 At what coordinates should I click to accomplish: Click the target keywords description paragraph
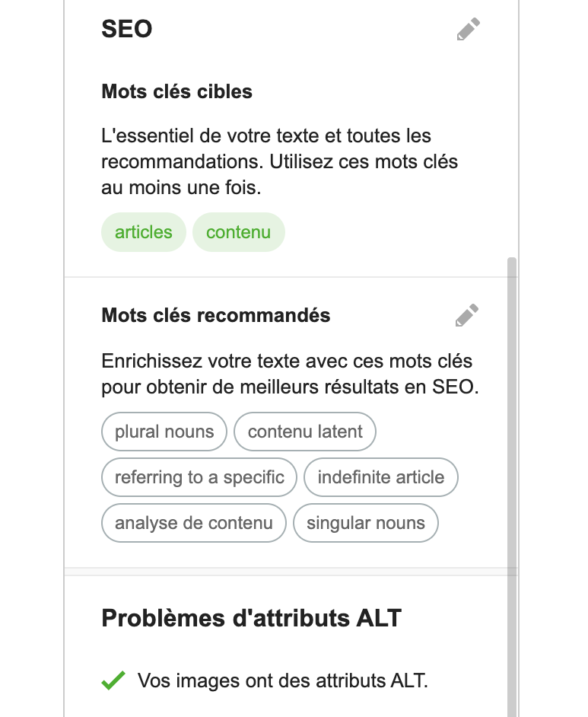coord(279,161)
